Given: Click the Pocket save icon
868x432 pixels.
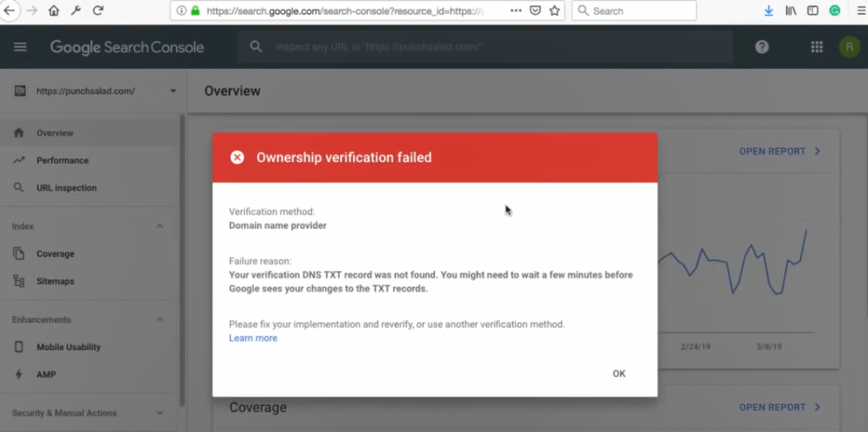Looking at the screenshot, I should (536, 10).
